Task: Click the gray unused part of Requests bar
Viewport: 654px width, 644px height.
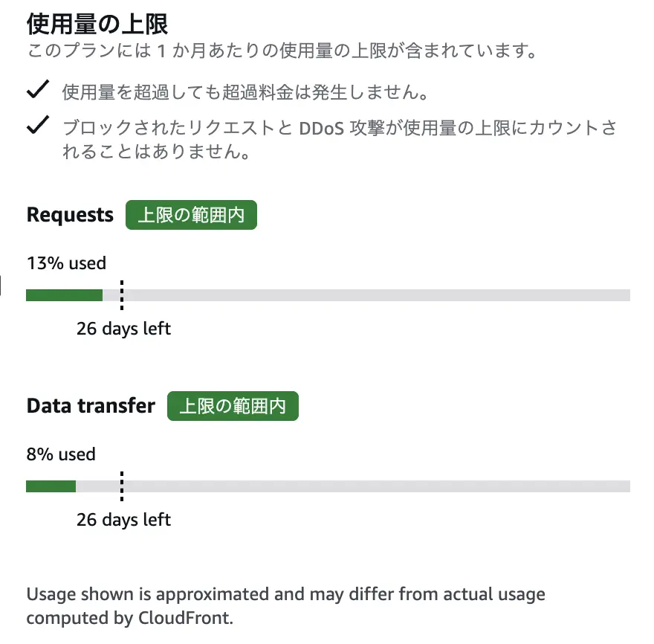Action: click(x=372, y=295)
